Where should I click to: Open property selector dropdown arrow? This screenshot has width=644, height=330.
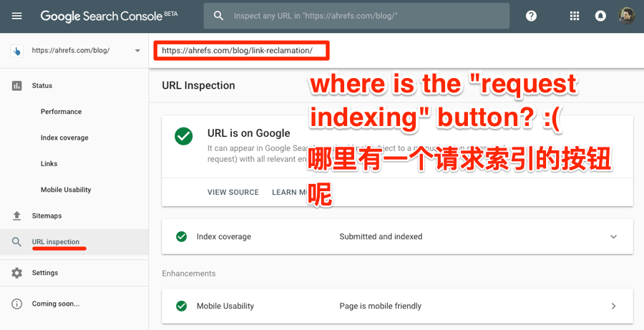pyautogui.click(x=137, y=51)
